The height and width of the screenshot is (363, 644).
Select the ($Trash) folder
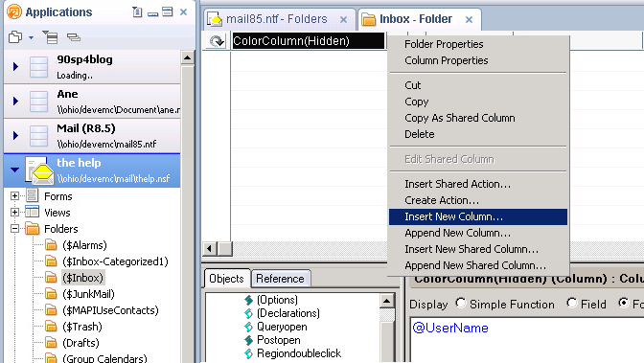coord(82,327)
